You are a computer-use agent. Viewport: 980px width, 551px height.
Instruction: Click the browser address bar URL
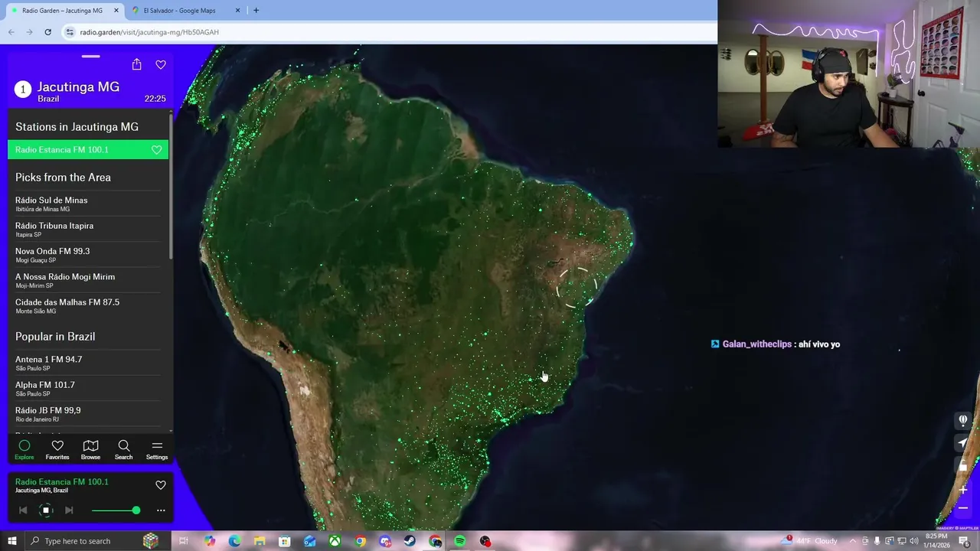point(149,32)
